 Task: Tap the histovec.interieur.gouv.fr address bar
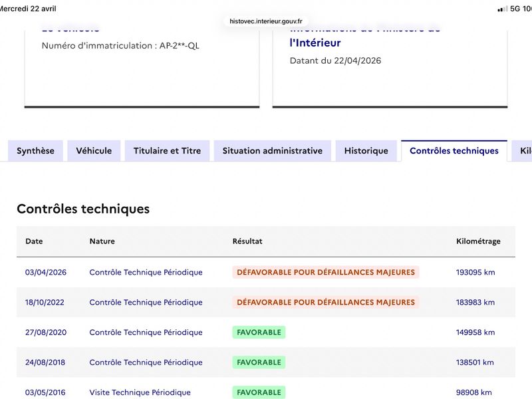[x=265, y=21]
